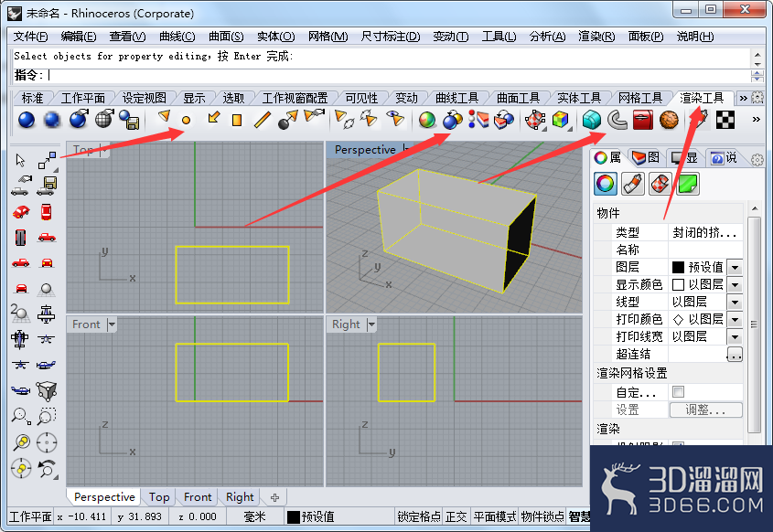Create a spotlight with the cone icon

click(x=164, y=117)
